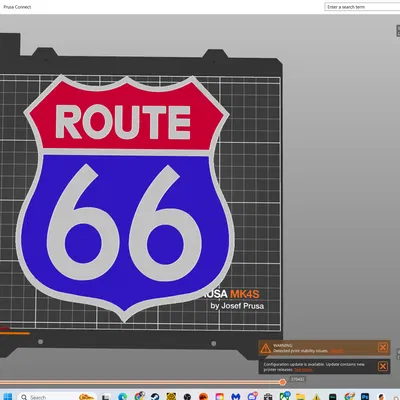This screenshot has height=400, width=400.
Task: Click the Prusa Connect title text
Action: [x=17, y=7]
